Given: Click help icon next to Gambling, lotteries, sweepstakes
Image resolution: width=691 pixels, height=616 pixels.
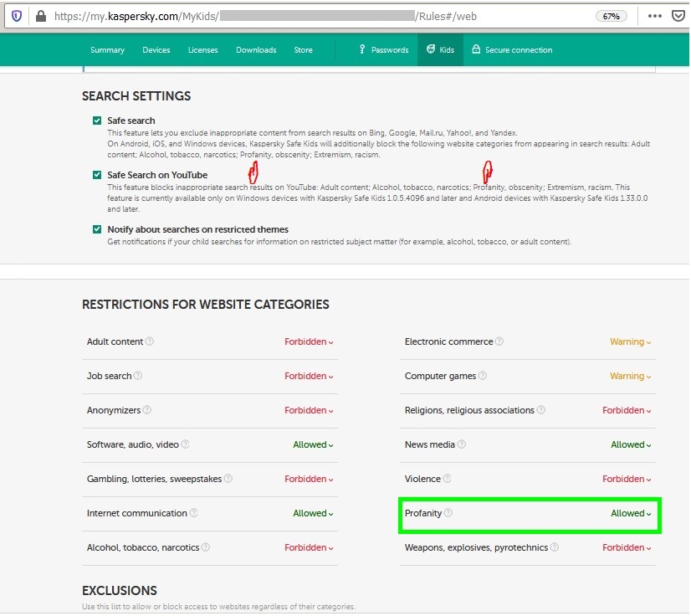Looking at the screenshot, I should click(228, 479).
